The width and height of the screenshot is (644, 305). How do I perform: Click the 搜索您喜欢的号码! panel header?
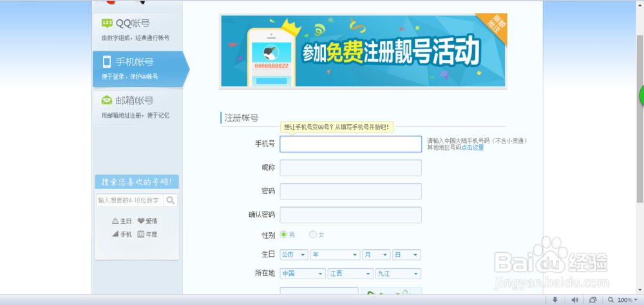pyautogui.click(x=137, y=182)
